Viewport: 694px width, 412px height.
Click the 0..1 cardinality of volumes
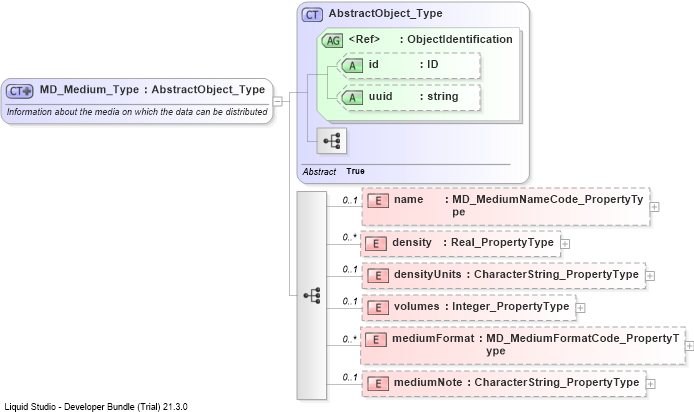(350, 301)
